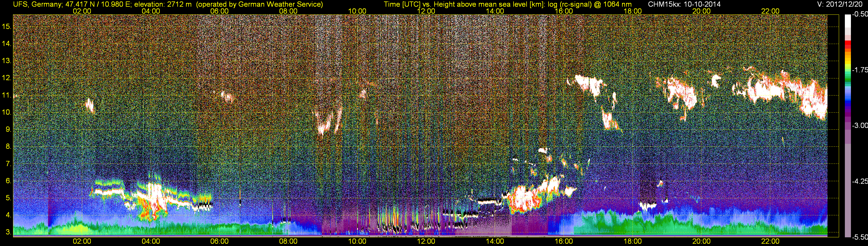
Task: Click "18:00" on the top time axis
Action: 632,11
